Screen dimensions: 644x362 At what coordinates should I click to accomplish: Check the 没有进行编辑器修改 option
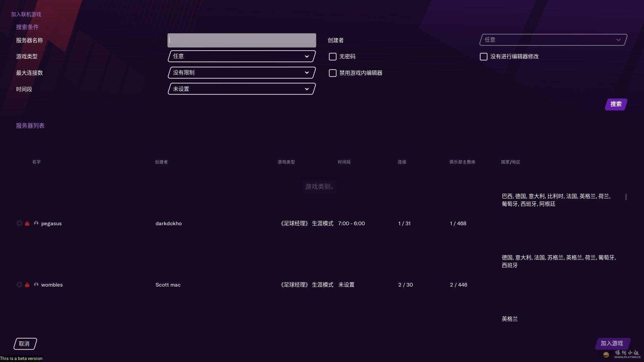484,57
